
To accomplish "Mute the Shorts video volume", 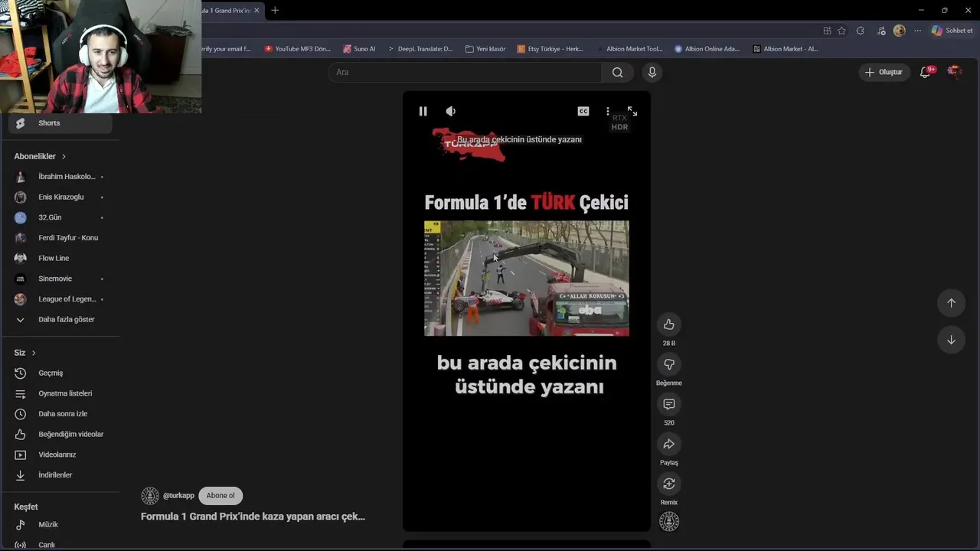I will [x=451, y=111].
